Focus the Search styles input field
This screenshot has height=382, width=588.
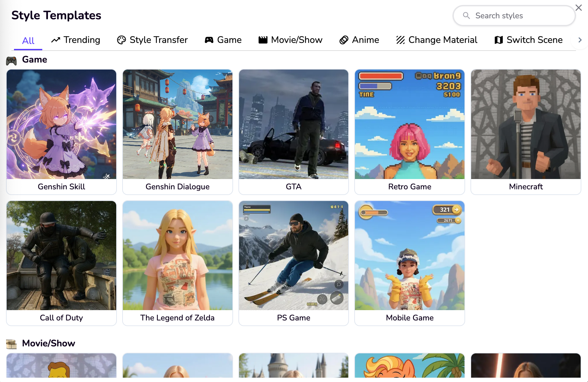pyautogui.click(x=514, y=16)
